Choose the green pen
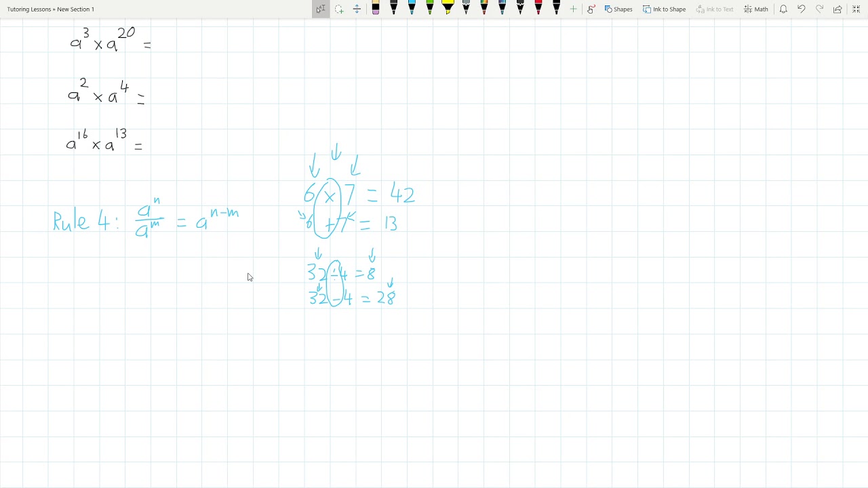 [x=430, y=9]
